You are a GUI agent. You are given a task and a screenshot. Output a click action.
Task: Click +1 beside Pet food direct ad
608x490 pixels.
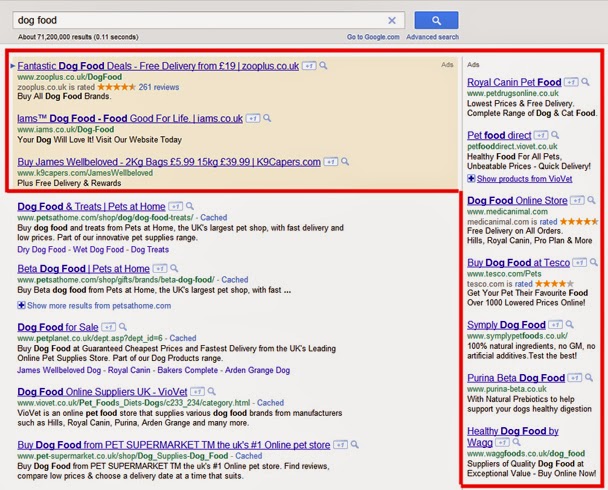541,135
